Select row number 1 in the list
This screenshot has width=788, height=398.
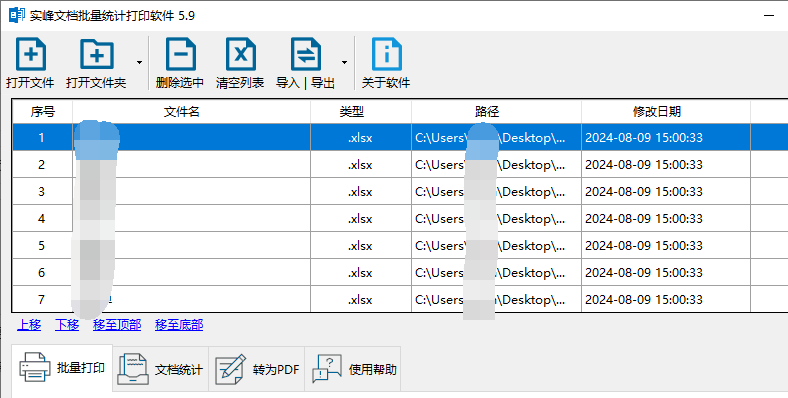pos(400,137)
